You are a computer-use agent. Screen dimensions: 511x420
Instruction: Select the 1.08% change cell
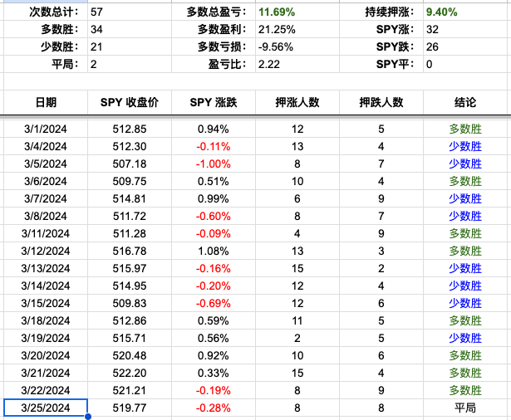pyautogui.click(x=214, y=251)
